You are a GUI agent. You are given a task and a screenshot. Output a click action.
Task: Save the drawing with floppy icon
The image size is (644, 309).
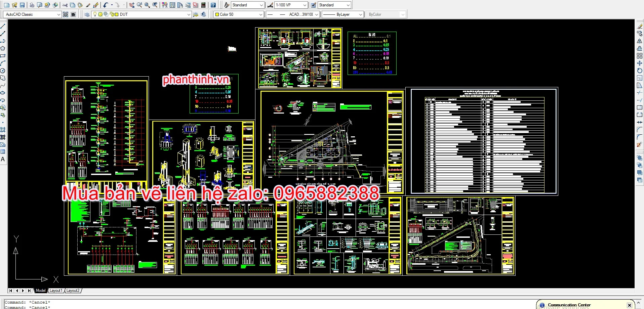coord(22,5)
